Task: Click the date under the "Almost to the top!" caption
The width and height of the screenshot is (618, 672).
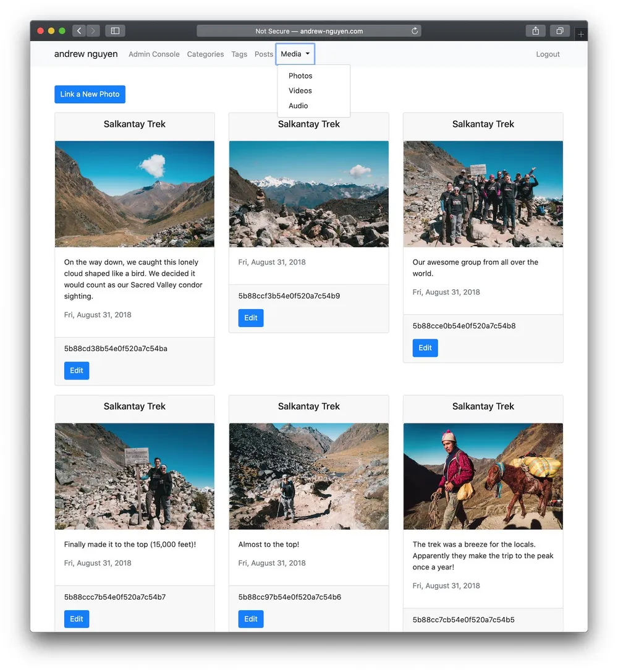Action: tap(272, 563)
